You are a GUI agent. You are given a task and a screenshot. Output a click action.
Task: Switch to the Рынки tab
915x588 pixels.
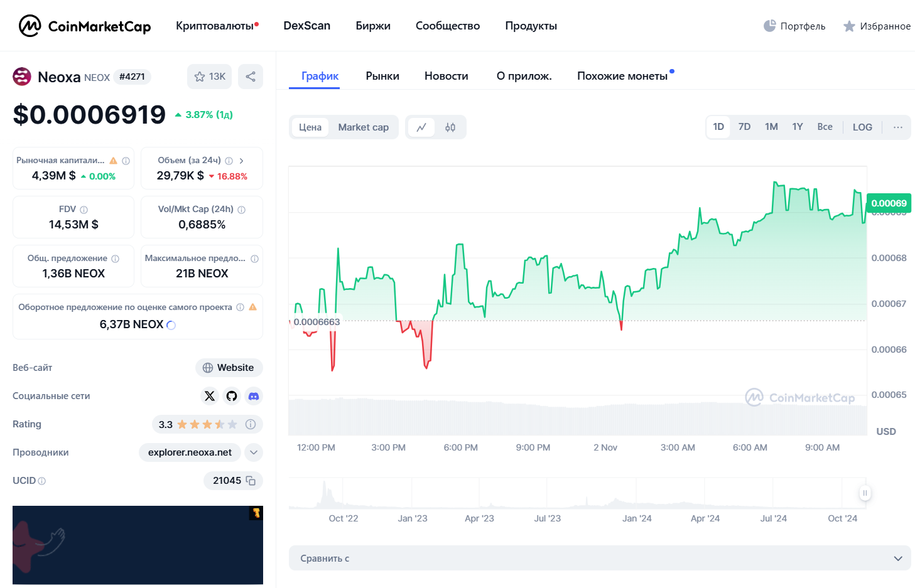click(382, 76)
